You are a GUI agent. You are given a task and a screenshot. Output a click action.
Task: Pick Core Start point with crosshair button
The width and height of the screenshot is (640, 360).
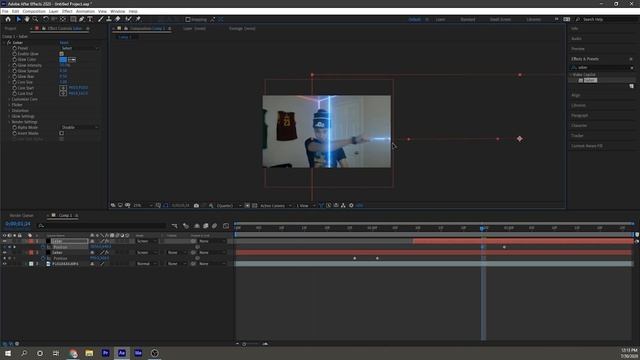(63, 88)
